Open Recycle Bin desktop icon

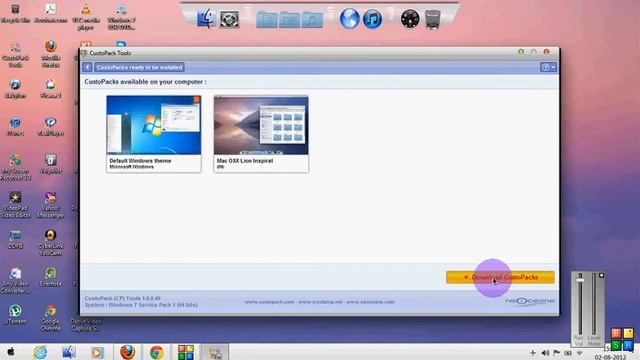tap(15, 13)
